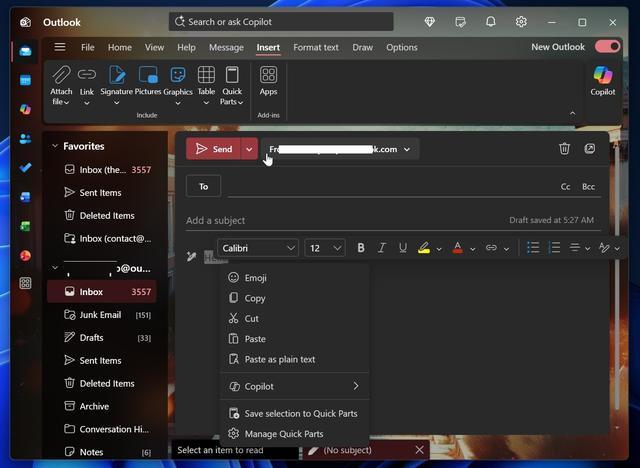Turn off the New Outlook toggle
Viewport: 640px width, 468px height.
point(607,47)
